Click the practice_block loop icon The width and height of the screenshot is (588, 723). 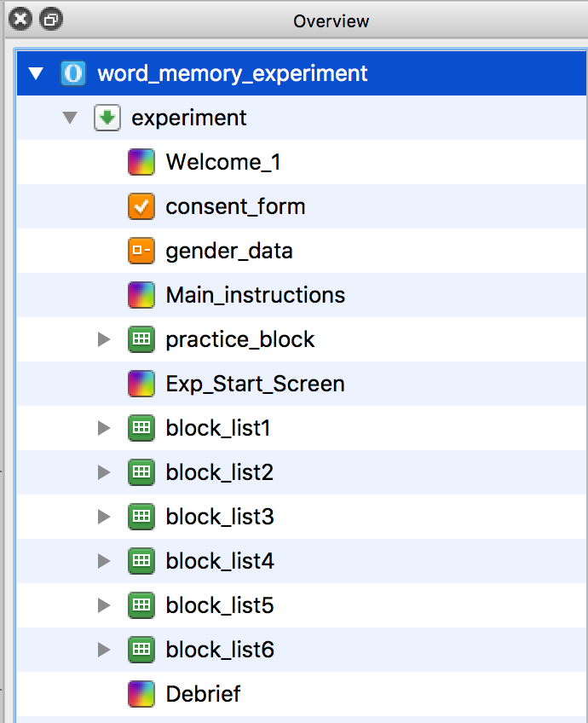(x=141, y=339)
